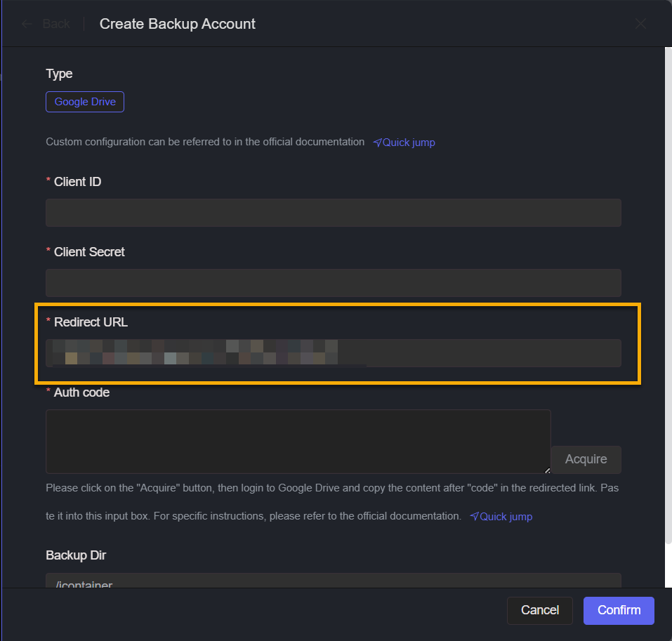Close the Create Backup Account dialog
The width and height of the screenshot is (672, 641).
coord(640,24)
